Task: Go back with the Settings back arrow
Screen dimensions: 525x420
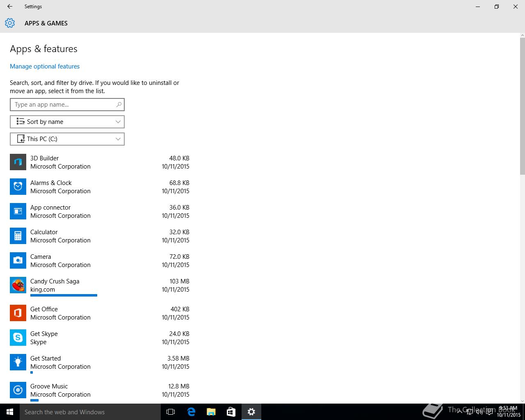Action: pyautogui.click(x=10, y=7)
